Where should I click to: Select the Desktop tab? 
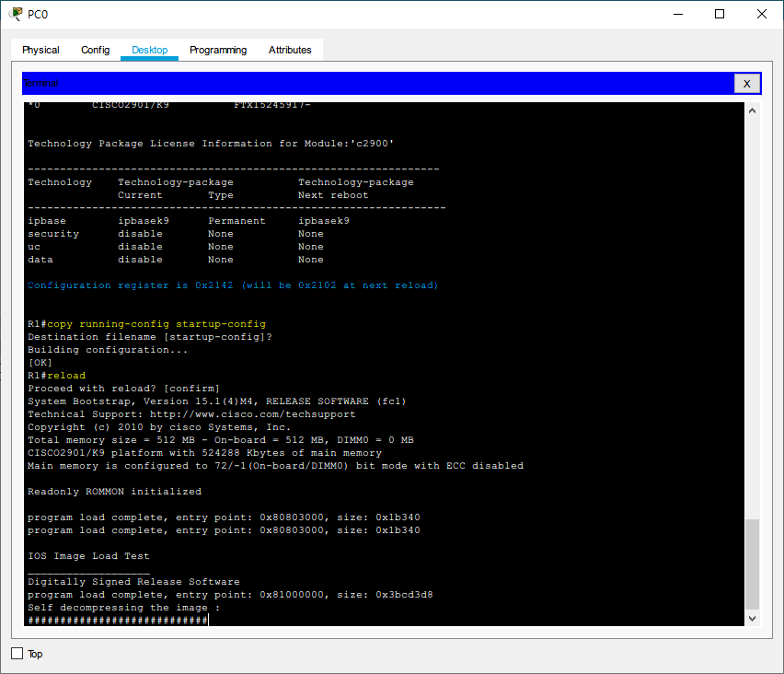[x=149, y=50]
